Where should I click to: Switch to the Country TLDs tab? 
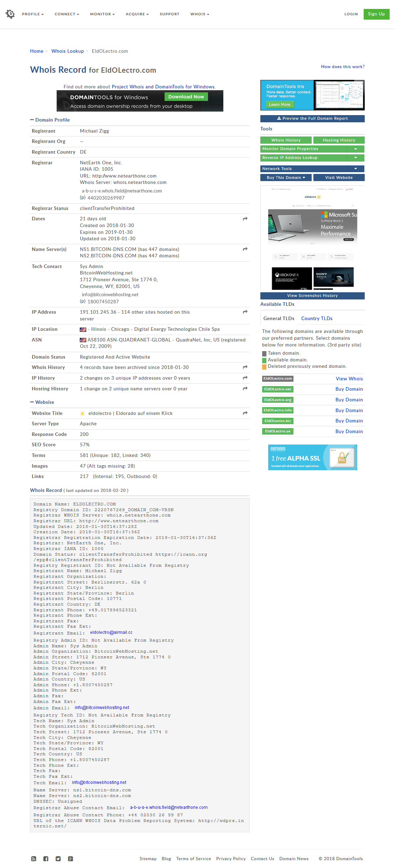point(317,319)
